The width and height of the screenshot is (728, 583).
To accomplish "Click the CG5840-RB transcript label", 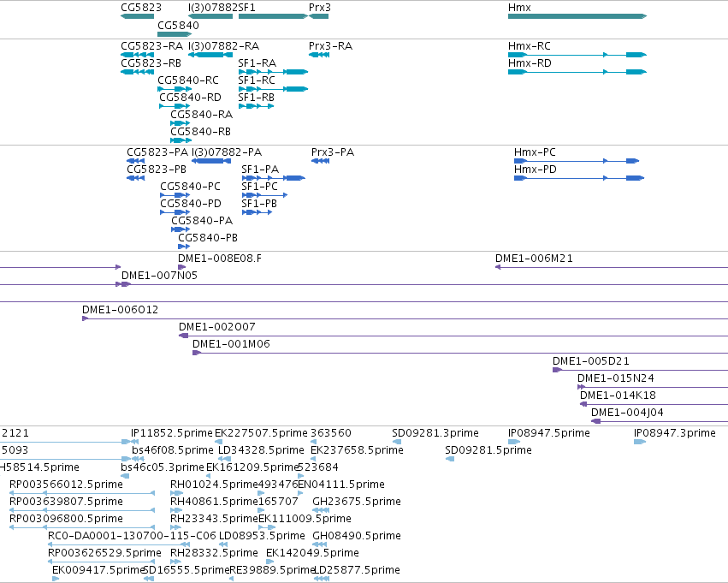I will pyautogui.click(x=200, y=132).
